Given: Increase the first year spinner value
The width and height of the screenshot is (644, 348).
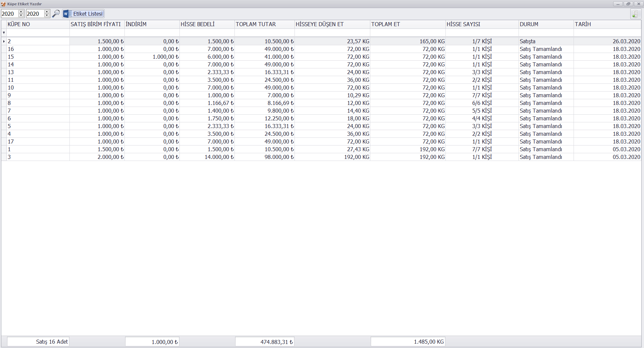Looking at the screenshot, I should (21, 12).
